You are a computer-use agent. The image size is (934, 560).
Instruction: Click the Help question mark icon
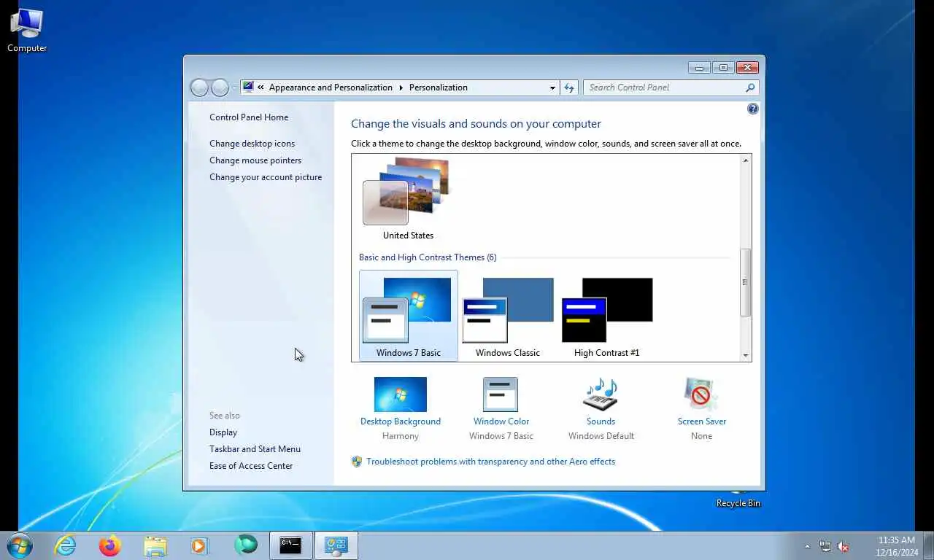[753, 109]
